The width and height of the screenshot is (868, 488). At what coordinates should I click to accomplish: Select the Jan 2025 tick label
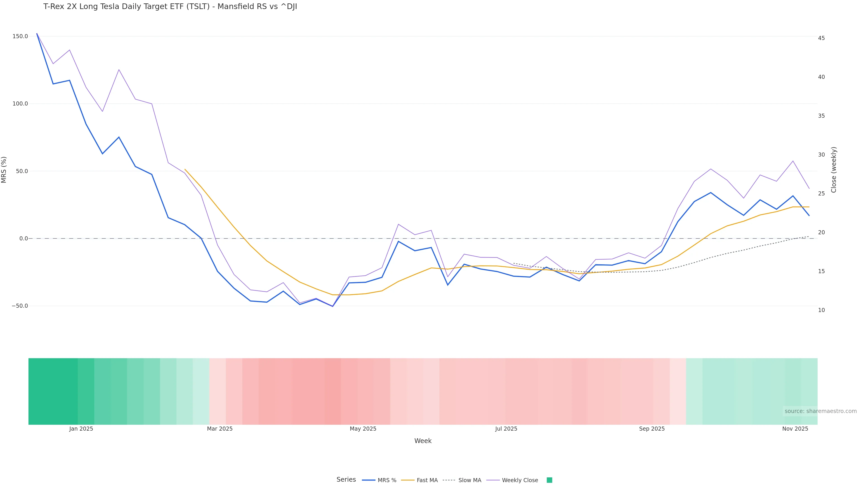[x=81, y=429]
